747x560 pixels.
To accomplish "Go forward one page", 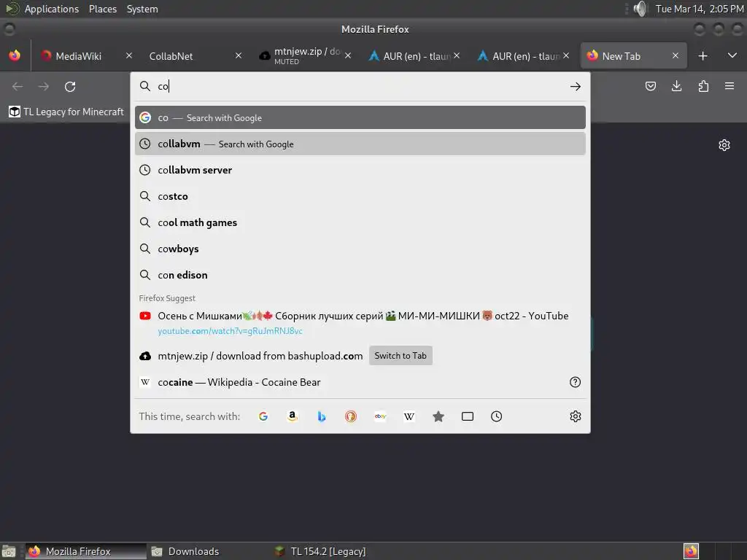I will [43, 86].
